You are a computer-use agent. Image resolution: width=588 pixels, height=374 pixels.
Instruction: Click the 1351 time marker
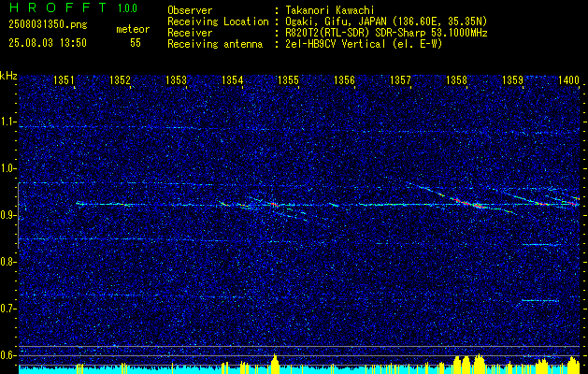pyautogui.click(x=64, y=79)
